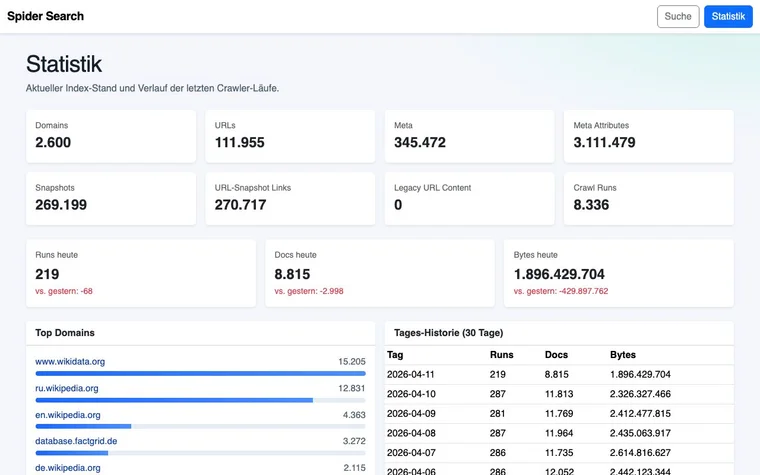Click the bytes cell 2.614.816.627
The height and width of the screenshot is (475, 760).
click(x=640, y=453)
